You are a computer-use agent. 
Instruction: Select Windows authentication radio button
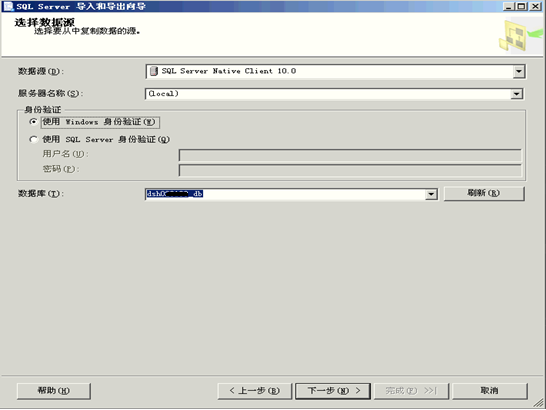tap(33, 122)
